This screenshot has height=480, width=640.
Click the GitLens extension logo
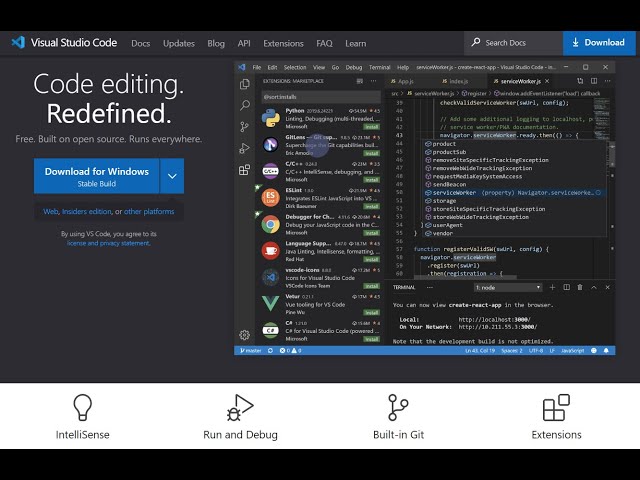(x=271, y=144)
